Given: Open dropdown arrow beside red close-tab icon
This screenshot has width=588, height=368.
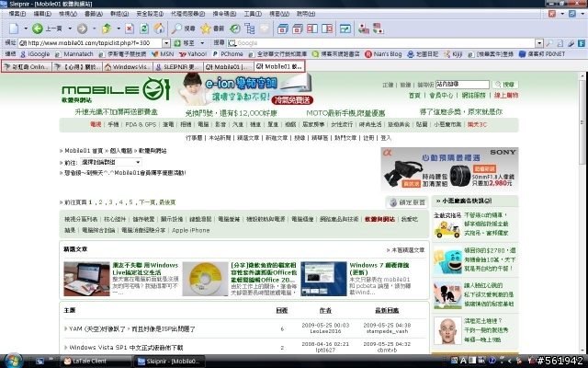Looking at the screenshot, I should pos(562,14).
